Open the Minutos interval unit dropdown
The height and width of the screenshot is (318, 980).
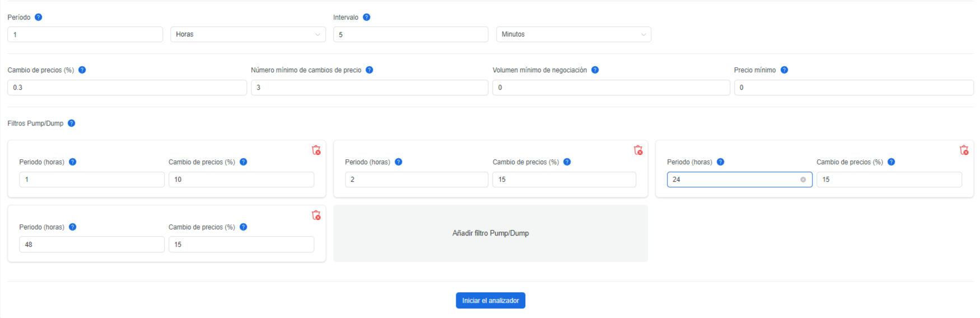pos(574,34)
